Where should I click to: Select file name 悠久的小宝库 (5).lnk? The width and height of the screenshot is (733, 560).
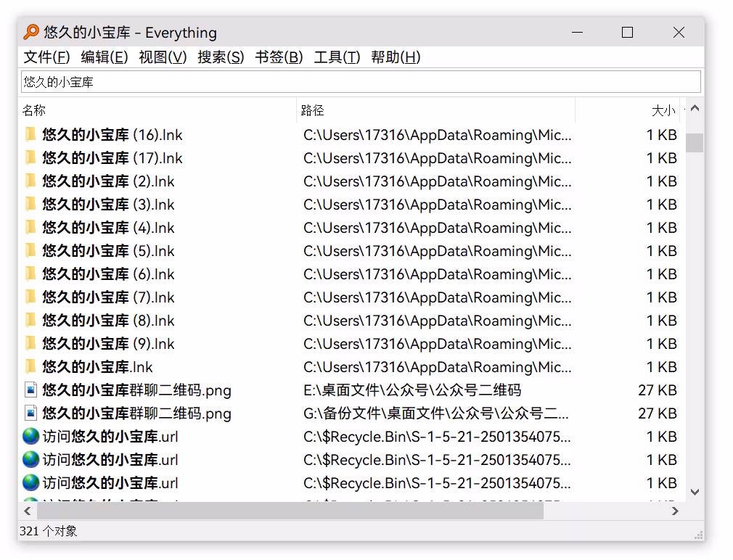(x=108, y=251)
